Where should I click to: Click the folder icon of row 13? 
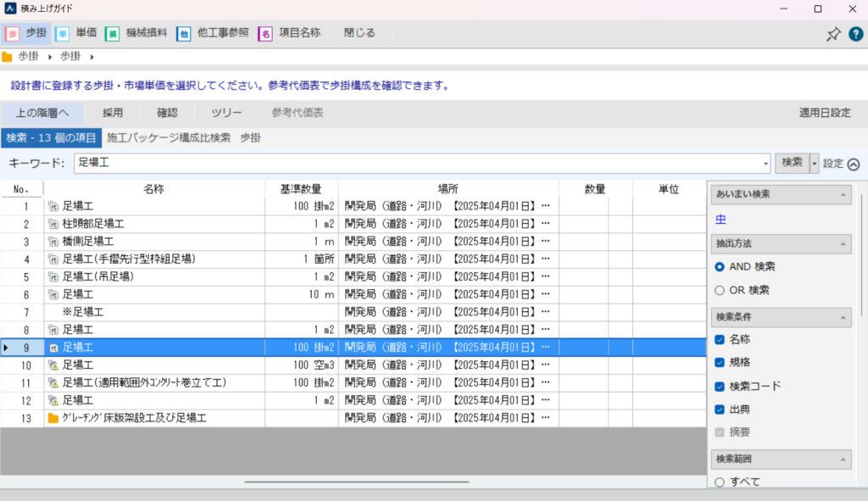pos(53,419)
